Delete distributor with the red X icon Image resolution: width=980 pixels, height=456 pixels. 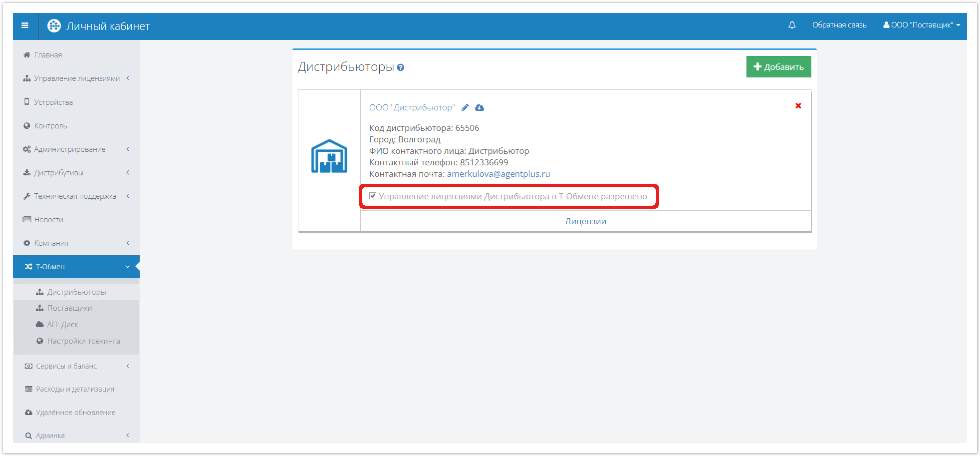coord(798,105)
